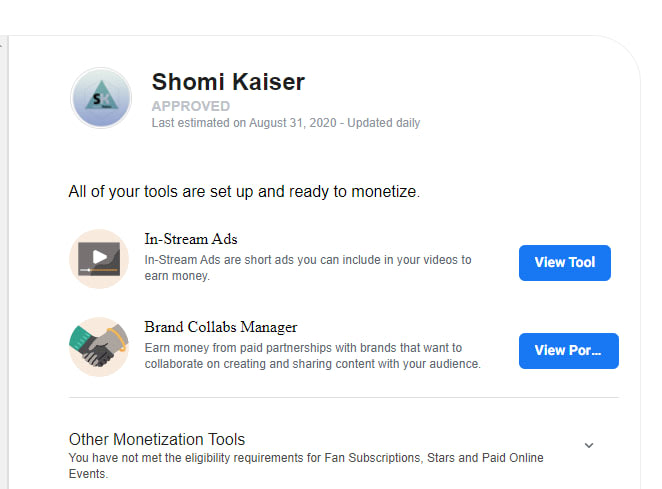Open the View Por... button for Brand Collabs

[x=568, y=351]
